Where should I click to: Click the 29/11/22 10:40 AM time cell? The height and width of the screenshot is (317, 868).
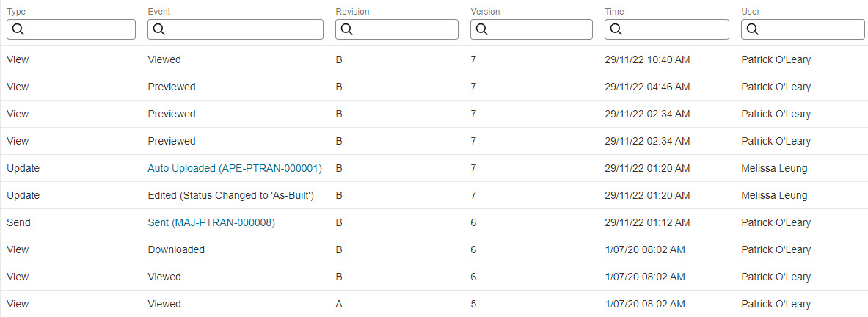647,59
